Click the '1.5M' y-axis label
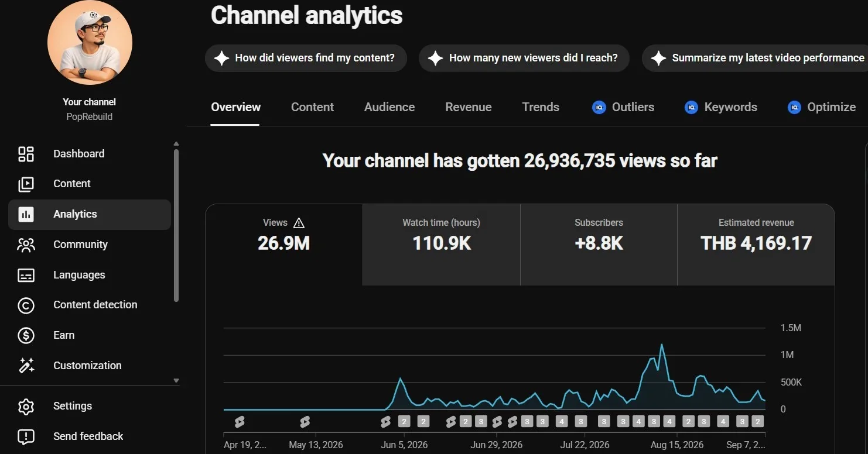The image size is (868, 454). point(791,328)
